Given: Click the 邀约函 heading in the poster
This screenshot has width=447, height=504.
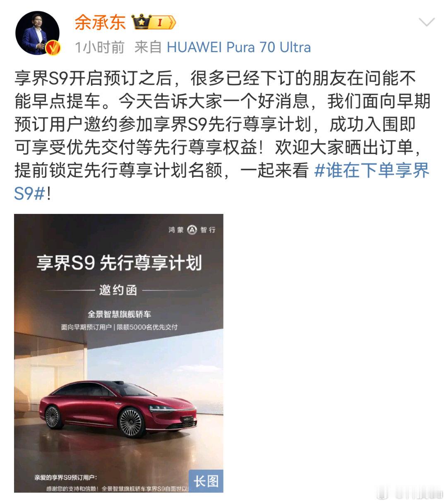Looking at the screenshot, I should tap(118, 290).
